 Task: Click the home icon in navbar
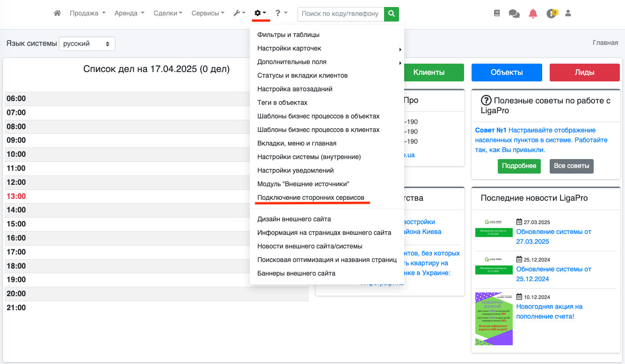click(57, 14)
